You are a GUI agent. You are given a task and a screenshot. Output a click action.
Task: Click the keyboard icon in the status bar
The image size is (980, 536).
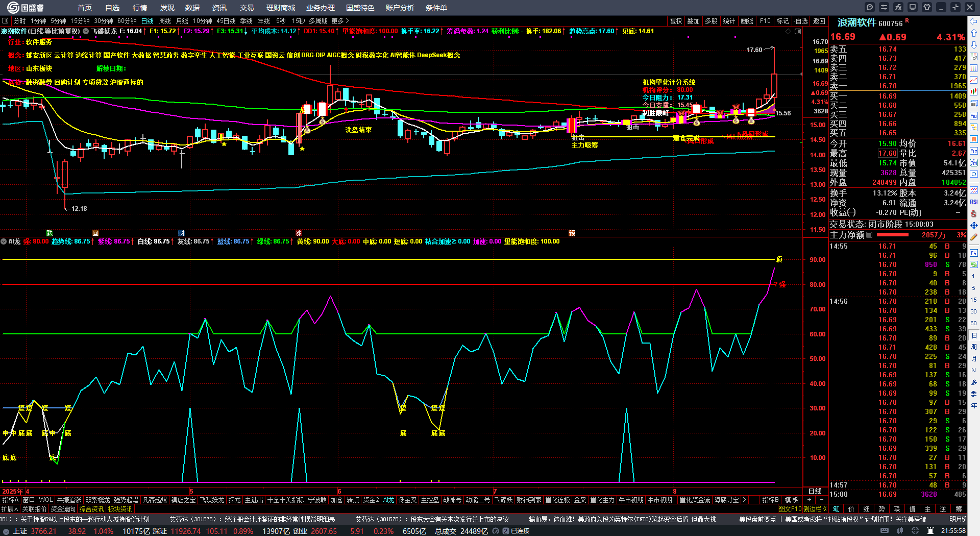(x=885, y=531)
